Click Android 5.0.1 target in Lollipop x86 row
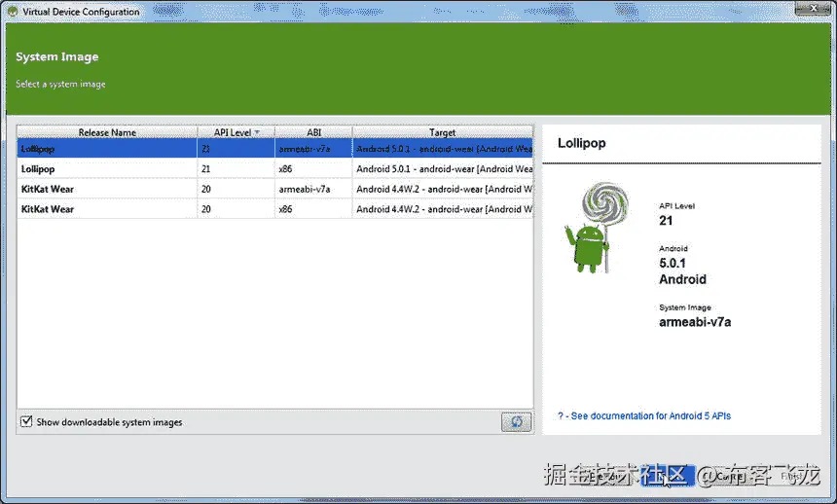The height and width of the screenshot is (504, 837). pos(443,168)
